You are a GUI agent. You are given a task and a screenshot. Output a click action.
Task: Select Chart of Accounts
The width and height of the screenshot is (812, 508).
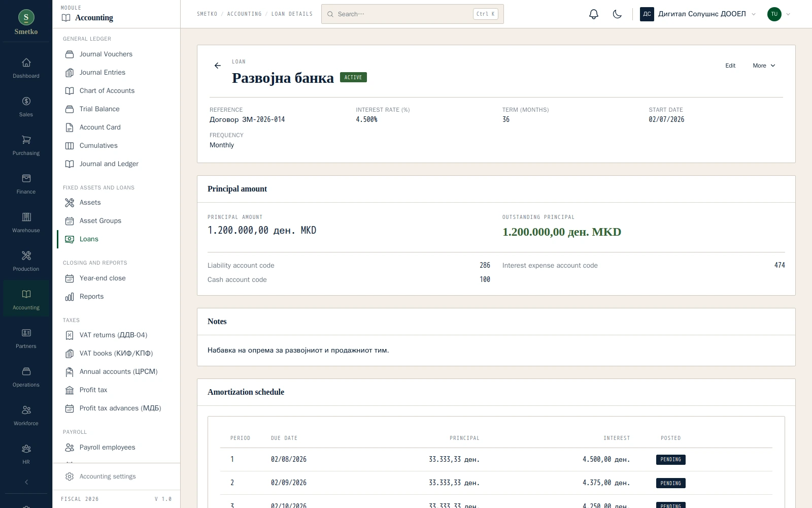click(x=117, y=91)
